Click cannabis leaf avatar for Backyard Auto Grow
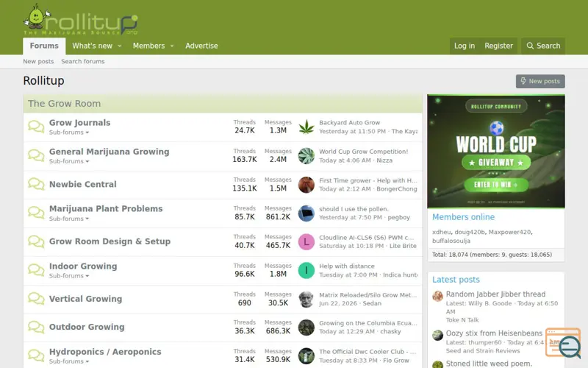The image size is (588, 368). click(x=306, y=127)
